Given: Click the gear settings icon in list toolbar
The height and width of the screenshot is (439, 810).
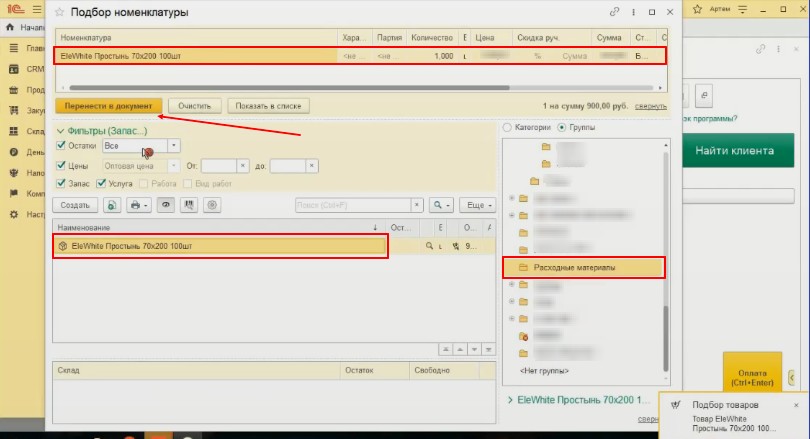Looking at the screenshot, I should point(212,205).
